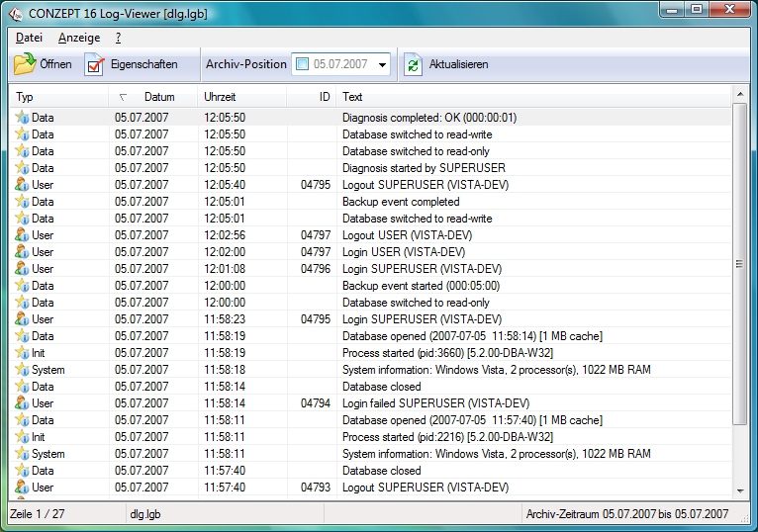Click Data icon of Backup event started row
Screen dimensions: 758x532
click(22, 286)
